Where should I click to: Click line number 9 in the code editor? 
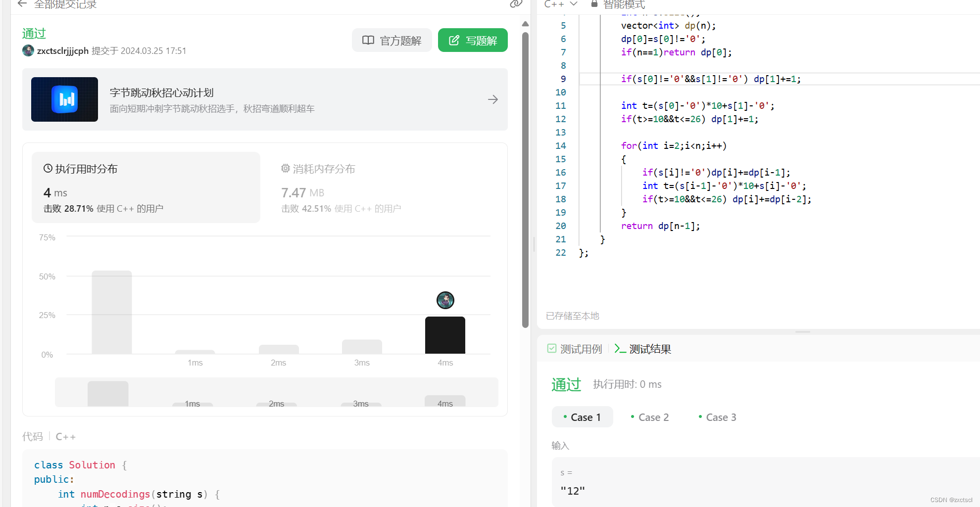tap(563, 79)
